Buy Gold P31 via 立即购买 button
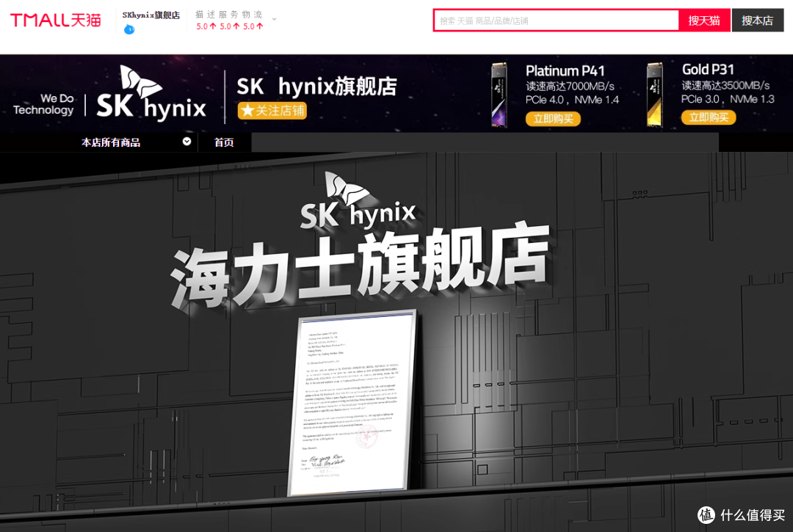 [x=708, y=117]
